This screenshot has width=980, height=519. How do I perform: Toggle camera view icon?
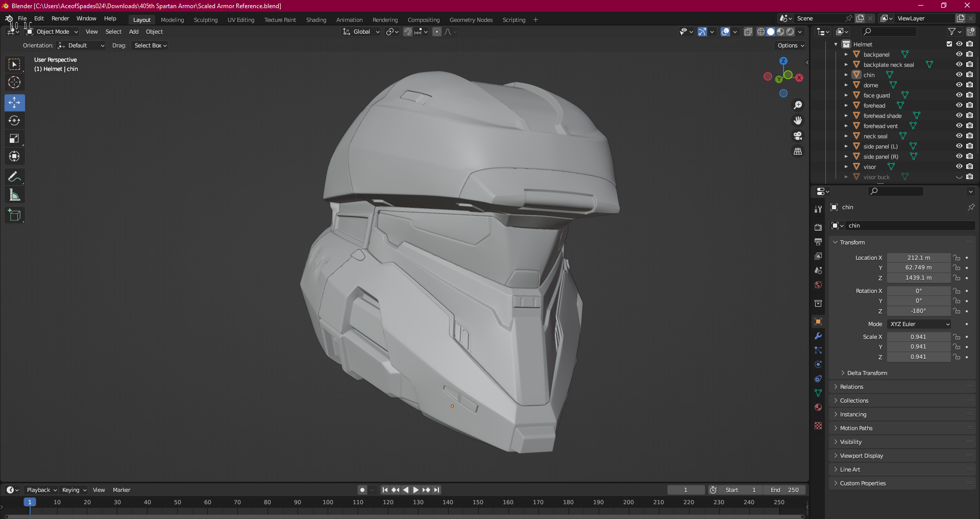click(798, 136)
